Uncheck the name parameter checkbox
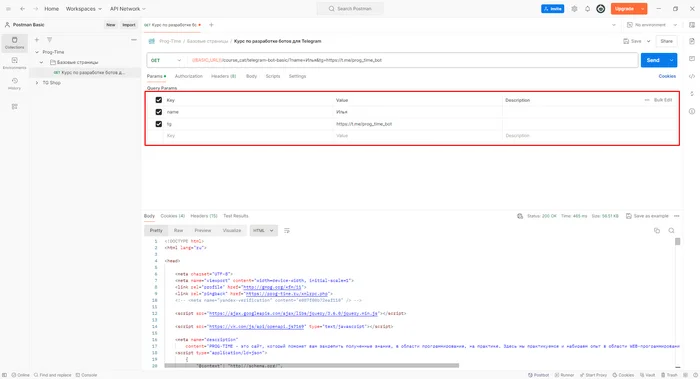700x379 pixels. point(158,112)
